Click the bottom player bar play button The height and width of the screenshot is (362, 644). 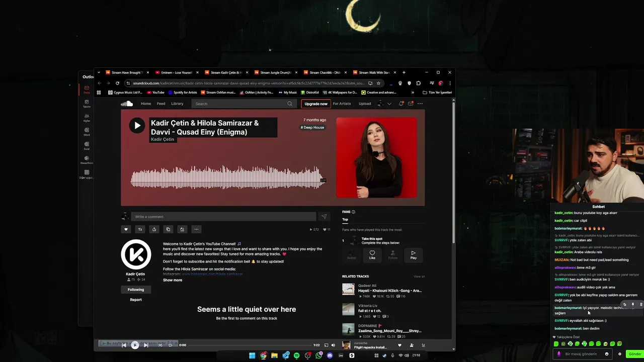135,345
